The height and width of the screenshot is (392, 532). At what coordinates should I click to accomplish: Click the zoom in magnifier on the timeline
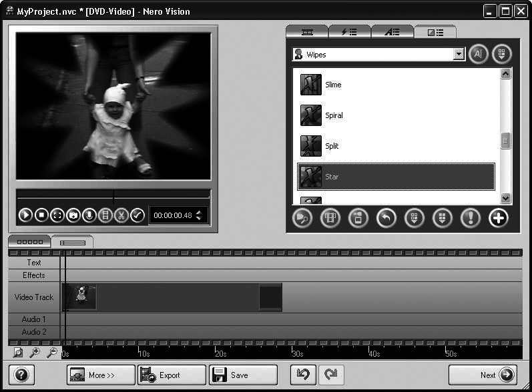(x=35, y=353)
